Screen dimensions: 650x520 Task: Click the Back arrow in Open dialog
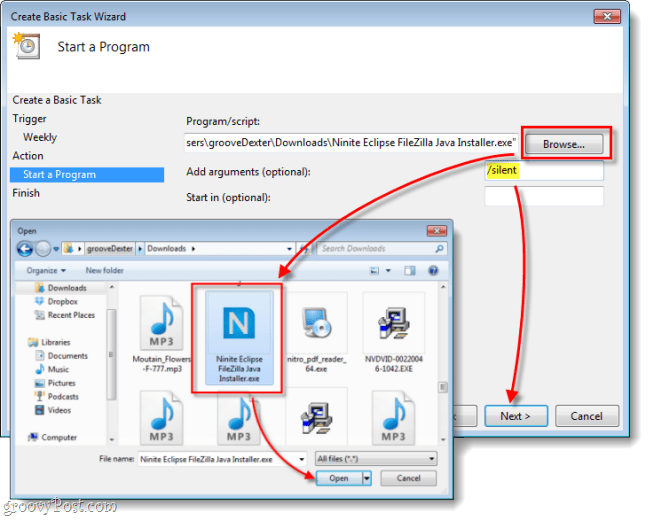pyautogui.click(x=25, y=249)
